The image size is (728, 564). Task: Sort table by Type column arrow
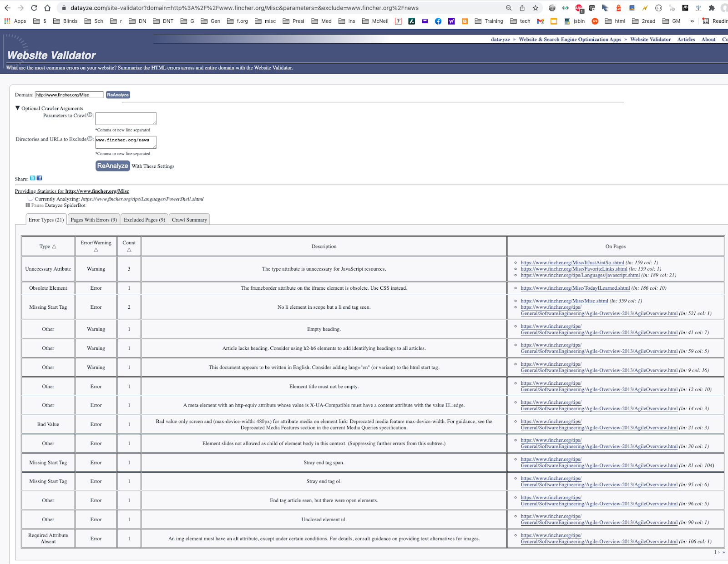54,247
